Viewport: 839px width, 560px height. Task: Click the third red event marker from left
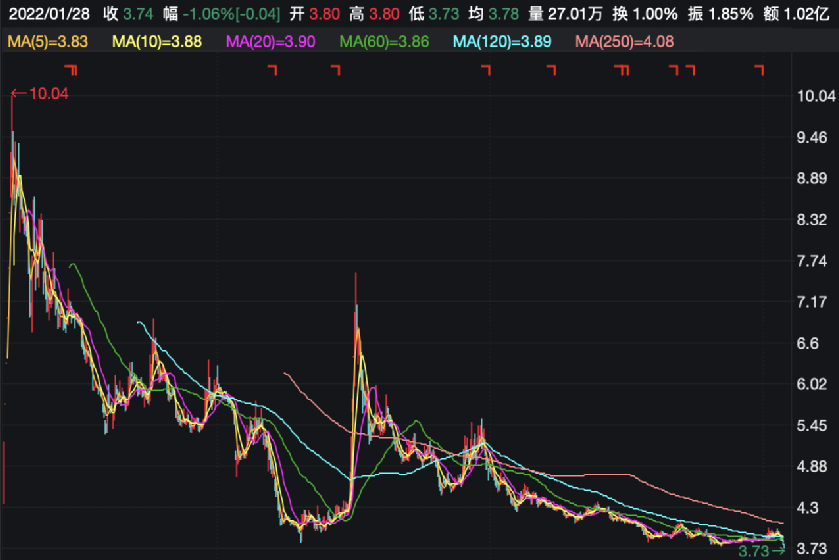click(335, 70)
